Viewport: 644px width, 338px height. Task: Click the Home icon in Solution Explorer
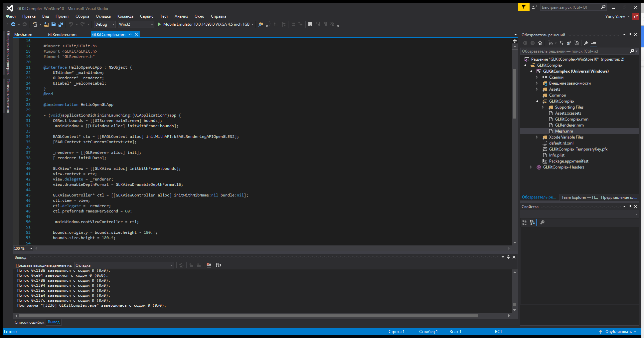[540, 43]
